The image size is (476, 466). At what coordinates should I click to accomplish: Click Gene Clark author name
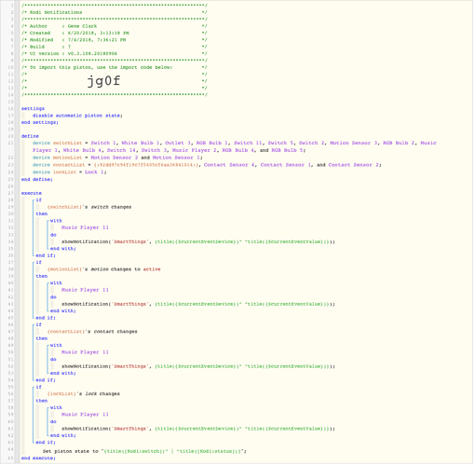[82, 26]
